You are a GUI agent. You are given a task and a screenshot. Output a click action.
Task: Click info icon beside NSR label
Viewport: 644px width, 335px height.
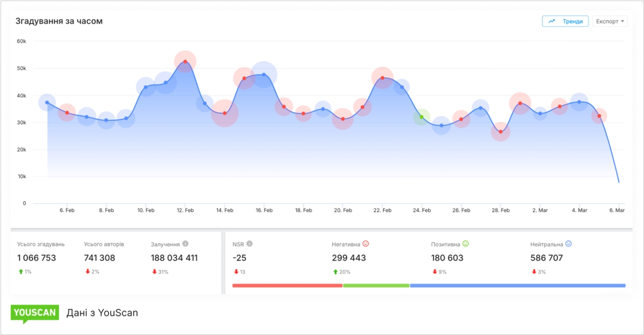[x=249, y=244]
